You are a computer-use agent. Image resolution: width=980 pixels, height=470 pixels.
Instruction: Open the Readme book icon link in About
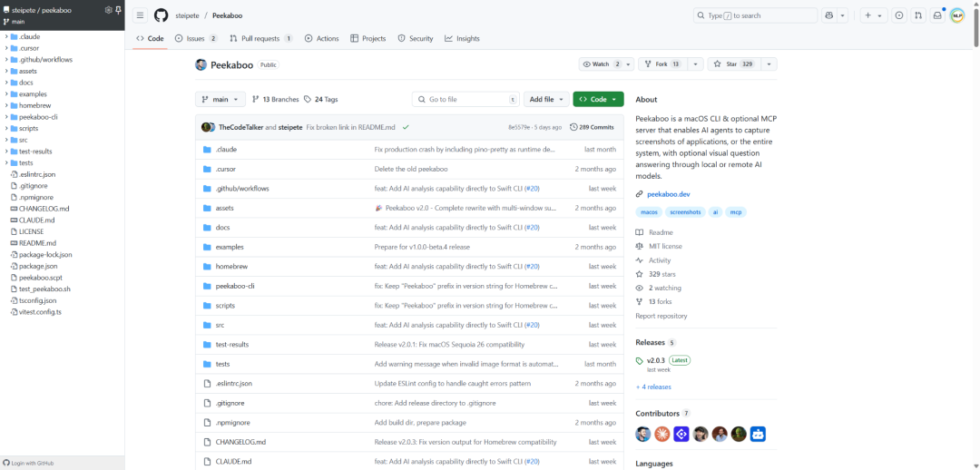pos(640,232)
